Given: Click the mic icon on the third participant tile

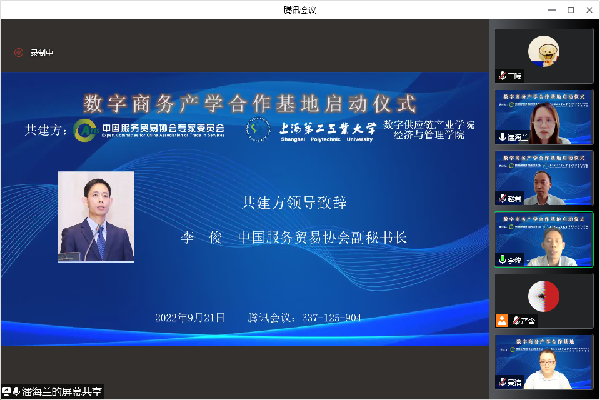Looking at the screenshot, I should pyautogui.click(x=502, y=197).
